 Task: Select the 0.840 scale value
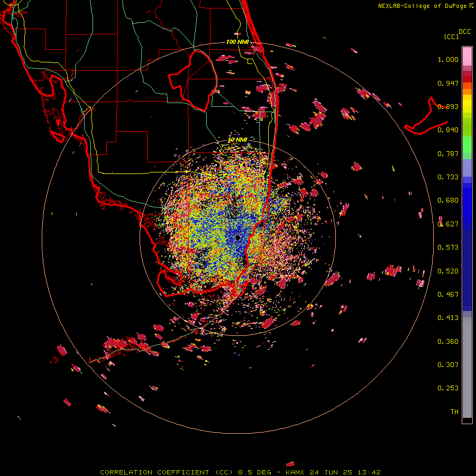[x=448, y=130]
